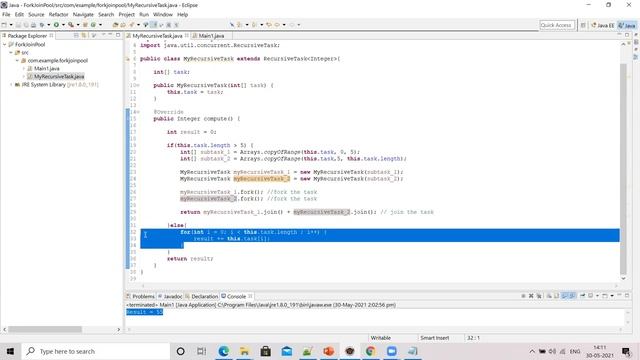Collapse the src folder node
Screen dimensions: 640x360
click(11, 53)
